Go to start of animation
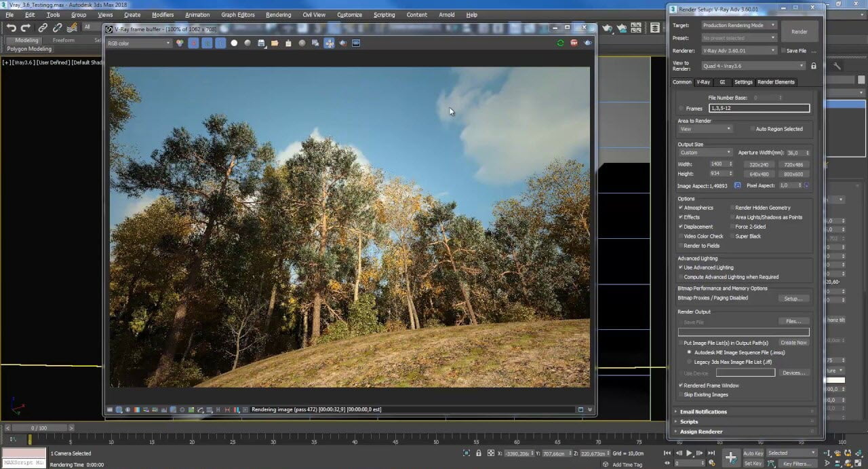This screenshot has height=469, width=868. (x=669, y=453)
